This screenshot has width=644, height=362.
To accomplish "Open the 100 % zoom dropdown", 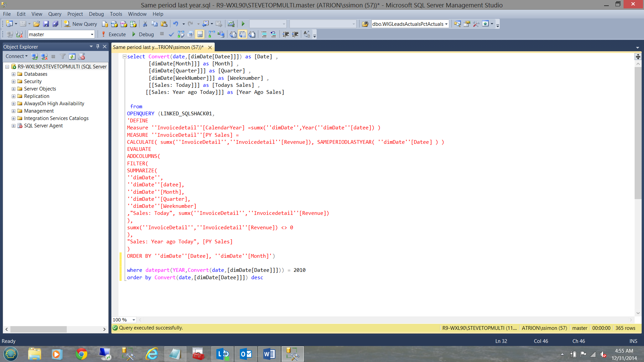I will (x=133, y=320).
